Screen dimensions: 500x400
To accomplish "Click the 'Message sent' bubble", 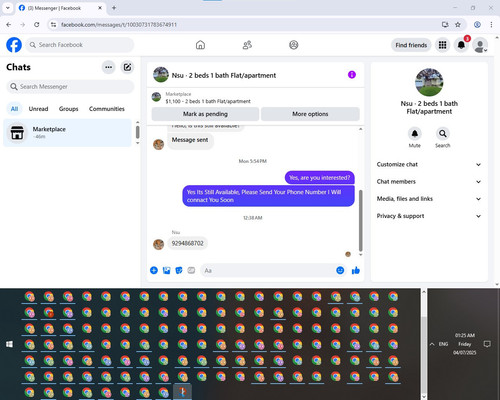I will click(190, 140).
